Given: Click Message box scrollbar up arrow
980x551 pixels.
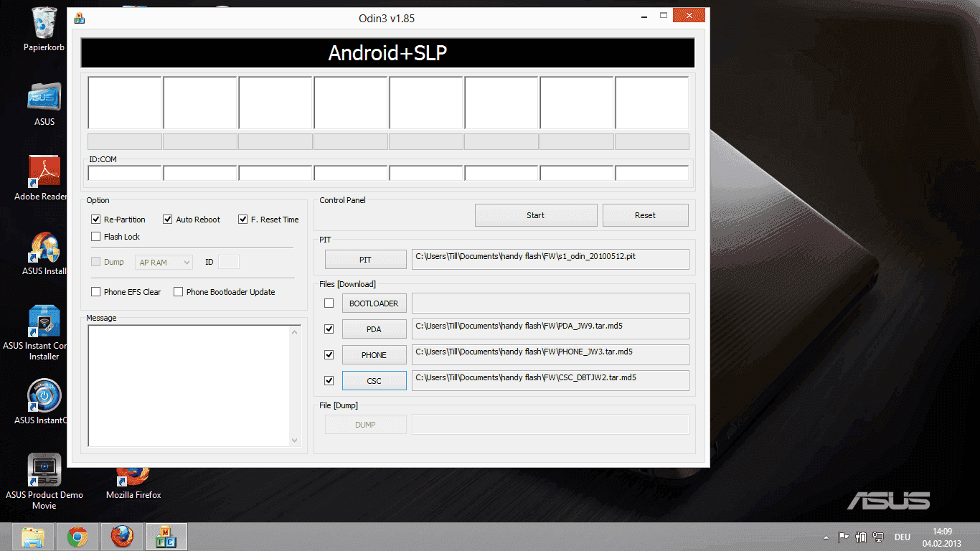Looking at the screenshot, I should 295,331.
